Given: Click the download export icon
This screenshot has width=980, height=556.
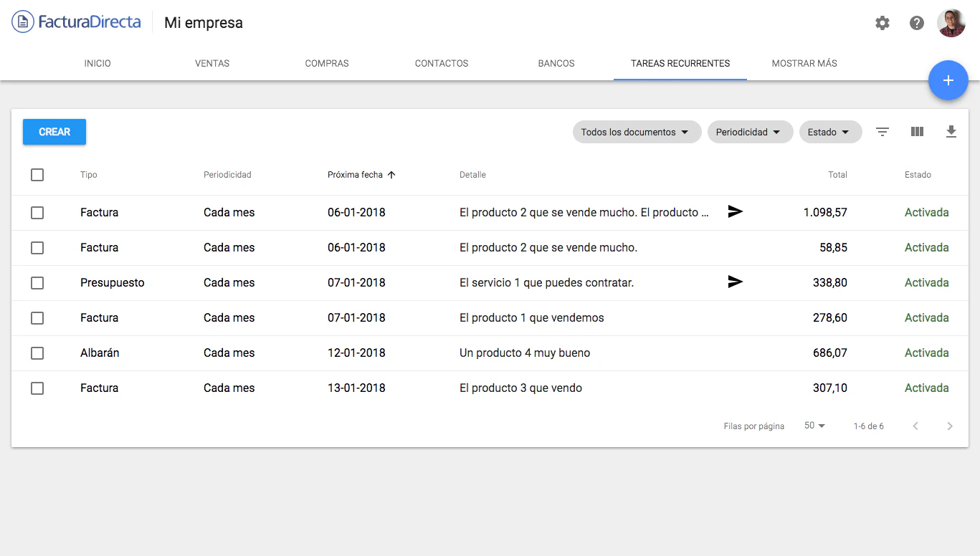Looking at the screenshot, I should 951,132.
